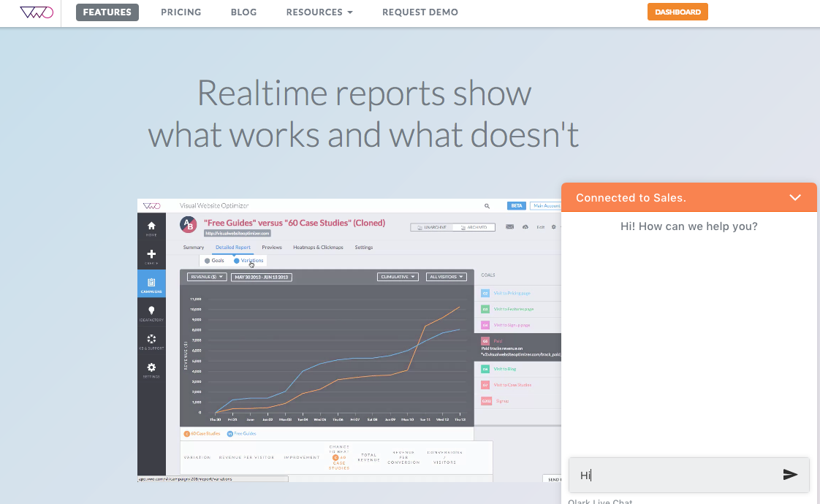Click the Create plus icon in the sidebar

(x=151, y=255)
